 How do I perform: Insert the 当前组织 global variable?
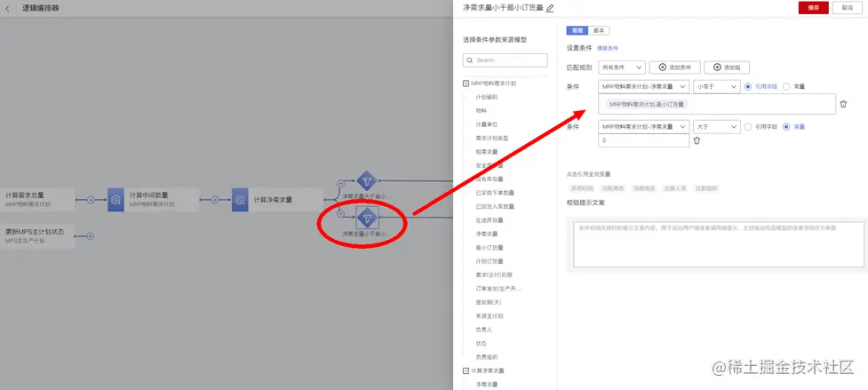click(x=706, y=188)
